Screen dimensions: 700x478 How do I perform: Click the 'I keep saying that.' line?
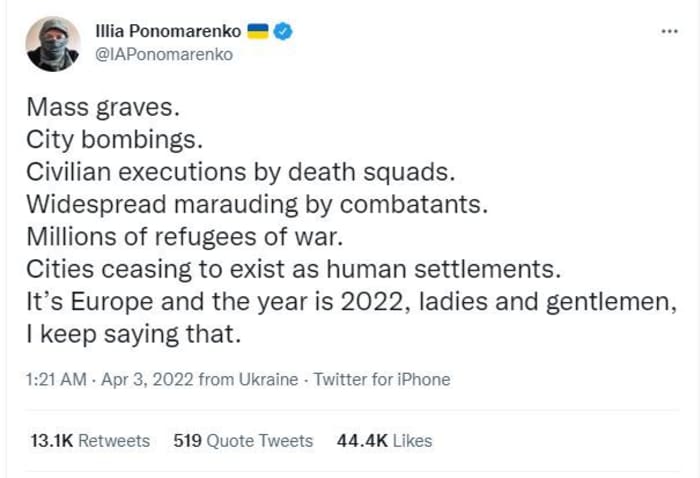point(134,334)
